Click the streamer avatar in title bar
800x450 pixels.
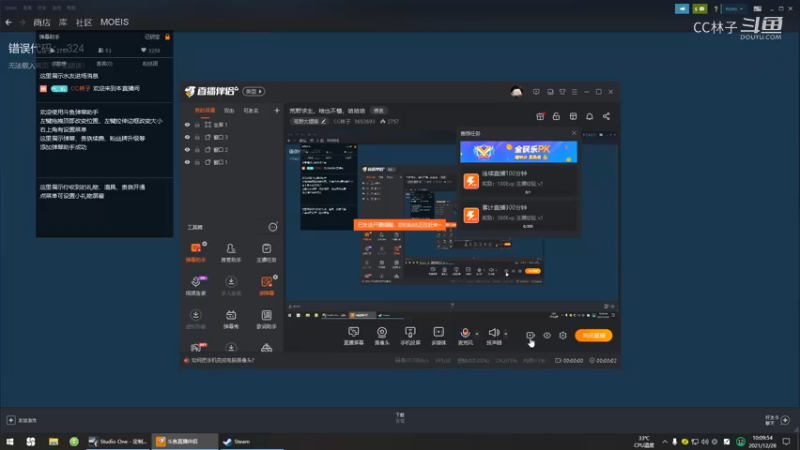point(516,92)
